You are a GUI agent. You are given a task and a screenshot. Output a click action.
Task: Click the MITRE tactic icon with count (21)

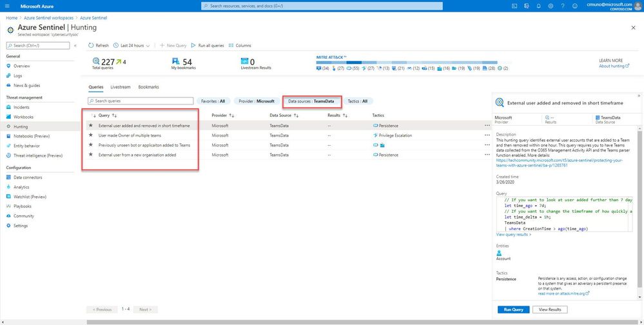[x=395, y=68]
